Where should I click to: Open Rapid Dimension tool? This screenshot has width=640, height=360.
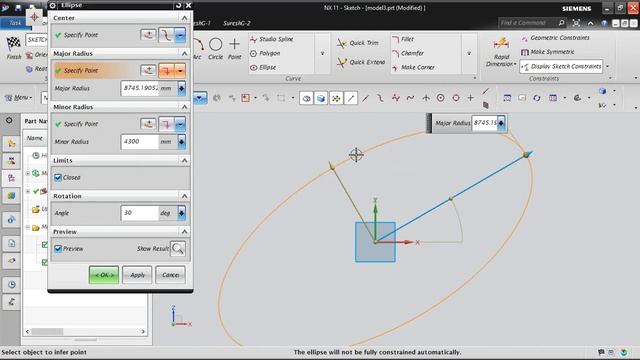coord(501,52)
